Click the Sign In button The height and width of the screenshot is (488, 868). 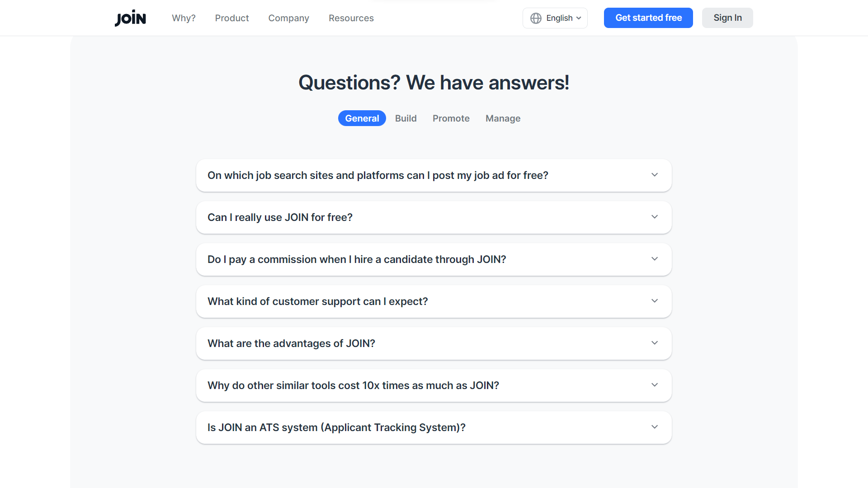click(727, 18)
